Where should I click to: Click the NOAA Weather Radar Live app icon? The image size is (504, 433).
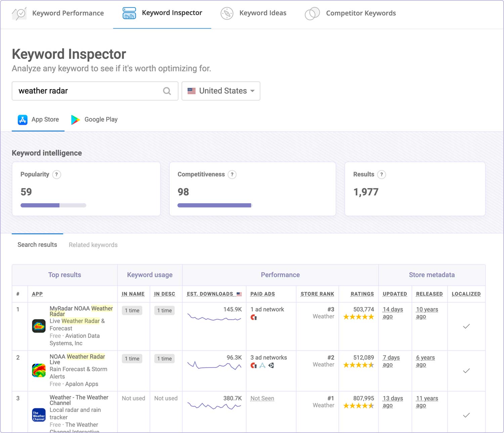click(x=39, y=370)
